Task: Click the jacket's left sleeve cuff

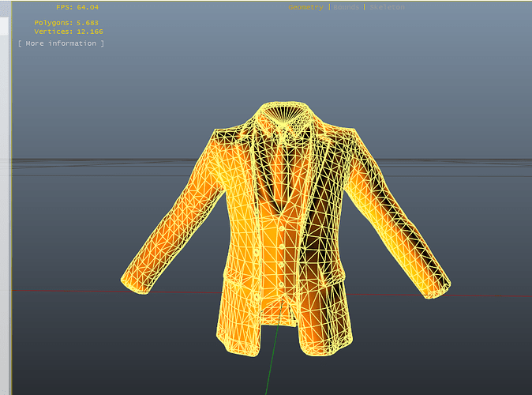Action: click(x=136, y=284)
